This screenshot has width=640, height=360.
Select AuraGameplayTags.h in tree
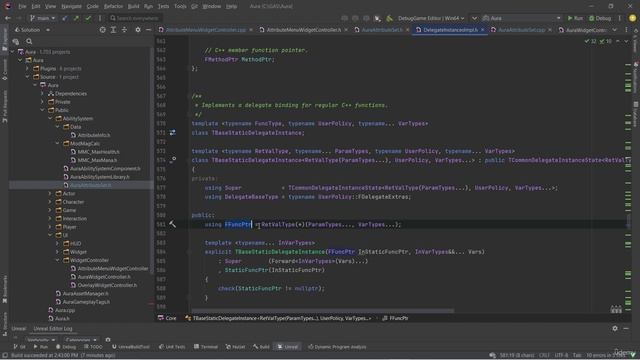tap(86, 302)
